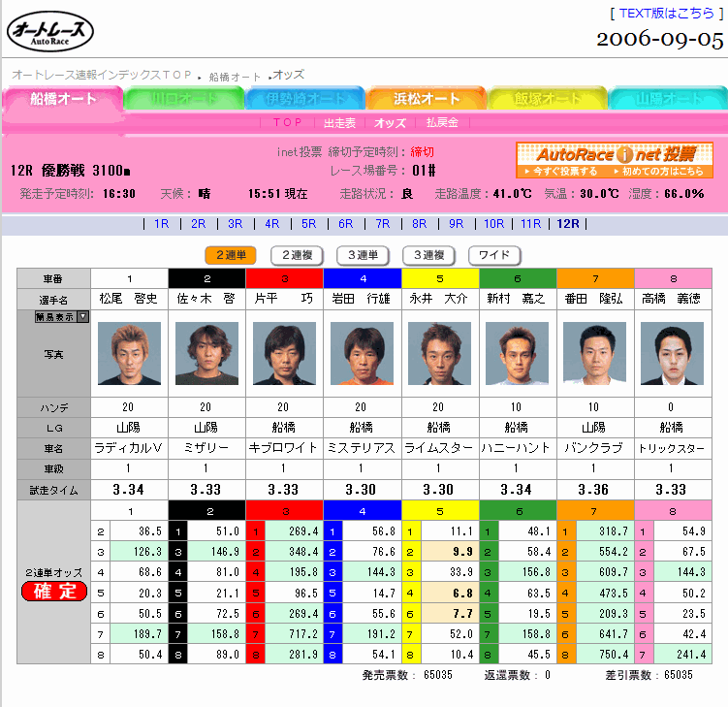Go to race 10R

tap(493, 224)
